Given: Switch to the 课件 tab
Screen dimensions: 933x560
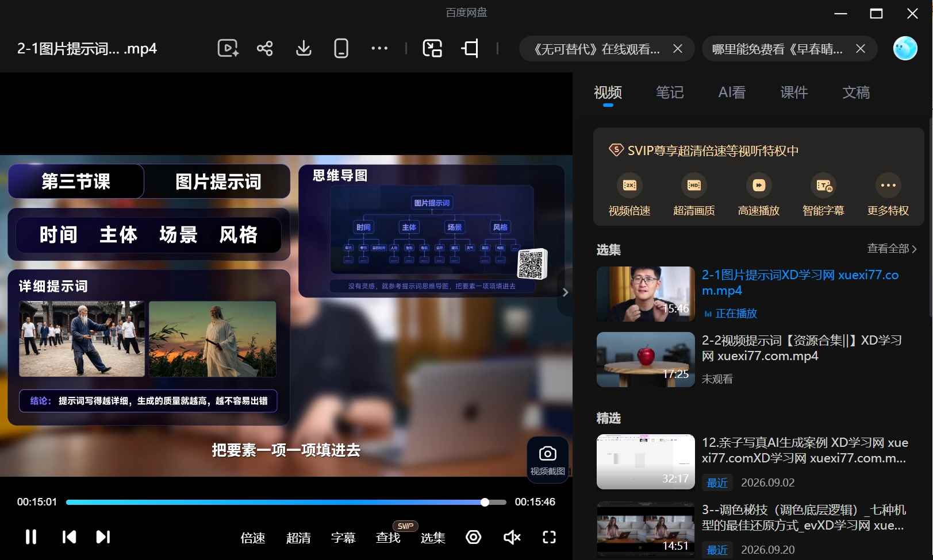Looking at the screenshot, I should coord(794,92).
